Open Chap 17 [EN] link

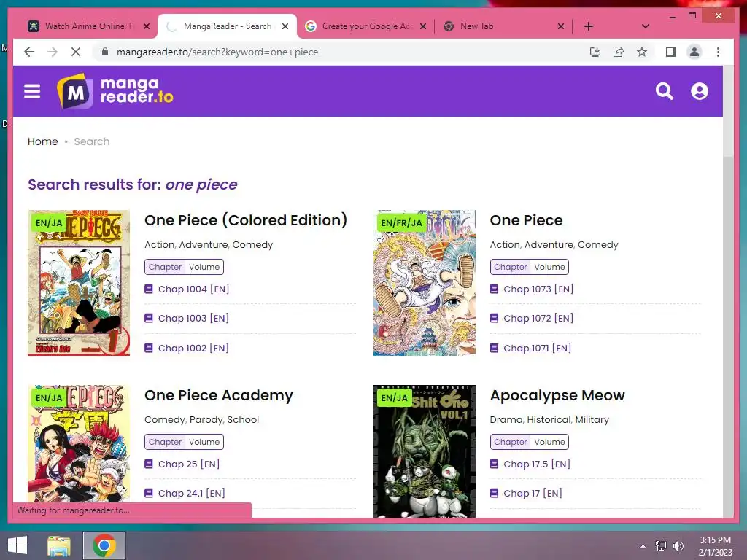coord(533,494)
